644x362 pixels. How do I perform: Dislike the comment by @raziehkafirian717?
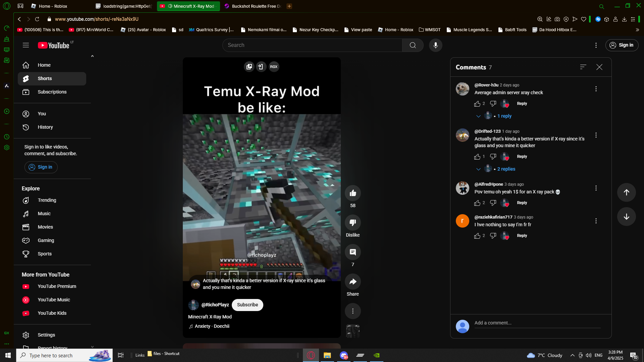tap(493, 236)
